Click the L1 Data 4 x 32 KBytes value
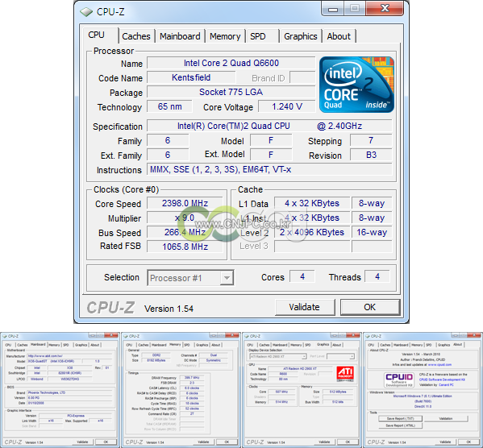 [312, 203]
